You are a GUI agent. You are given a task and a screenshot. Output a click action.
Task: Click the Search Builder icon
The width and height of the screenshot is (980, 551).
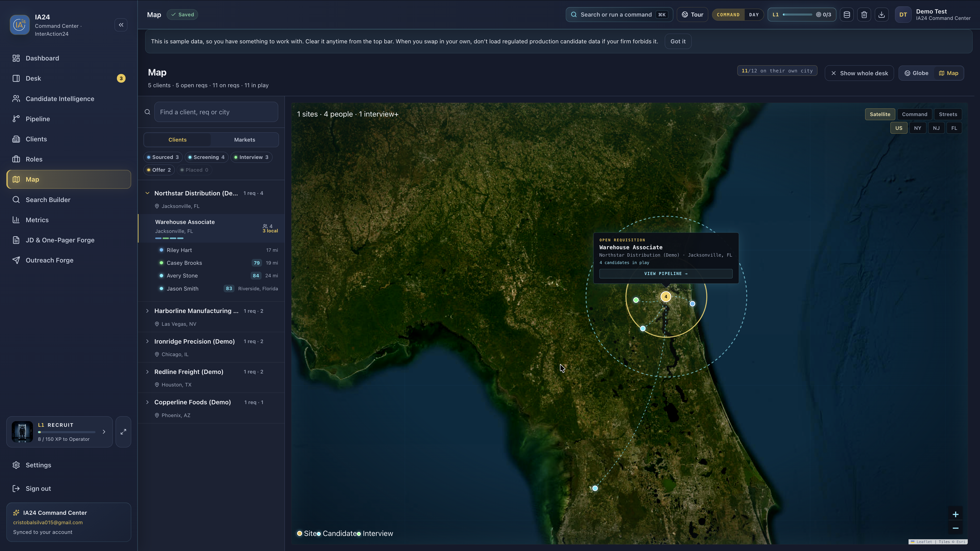tap(16, 200)
